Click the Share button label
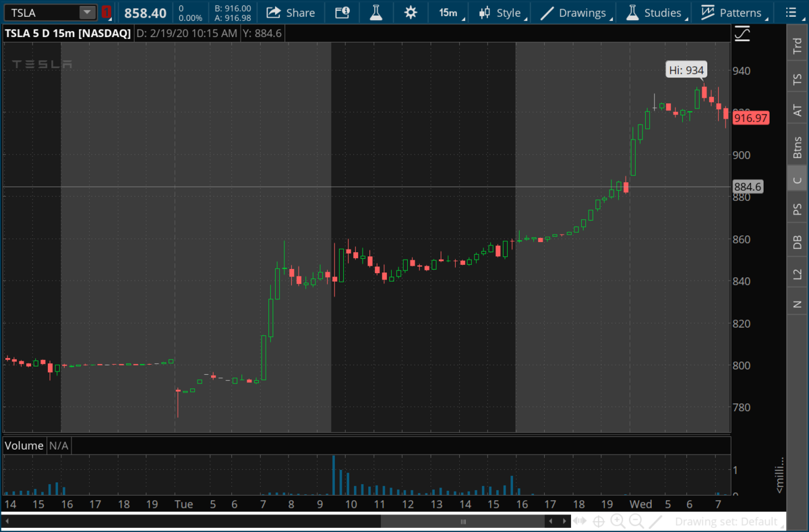 (x=300, y=13)
